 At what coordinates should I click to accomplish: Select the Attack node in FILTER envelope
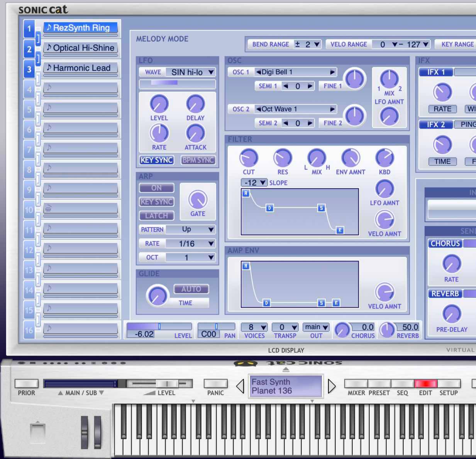[246, 193]
